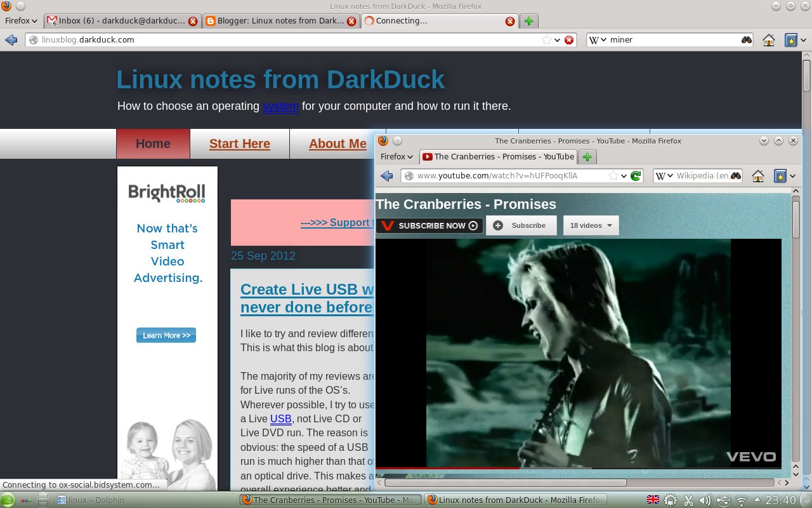Open the Linux notes from DarkDuck heading

(280, 79)
